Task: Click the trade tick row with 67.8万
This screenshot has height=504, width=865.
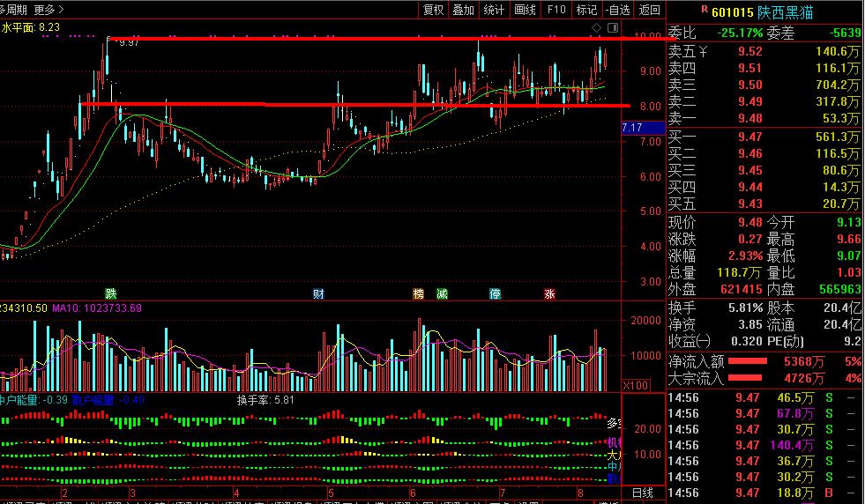Action: click(765, 413)
